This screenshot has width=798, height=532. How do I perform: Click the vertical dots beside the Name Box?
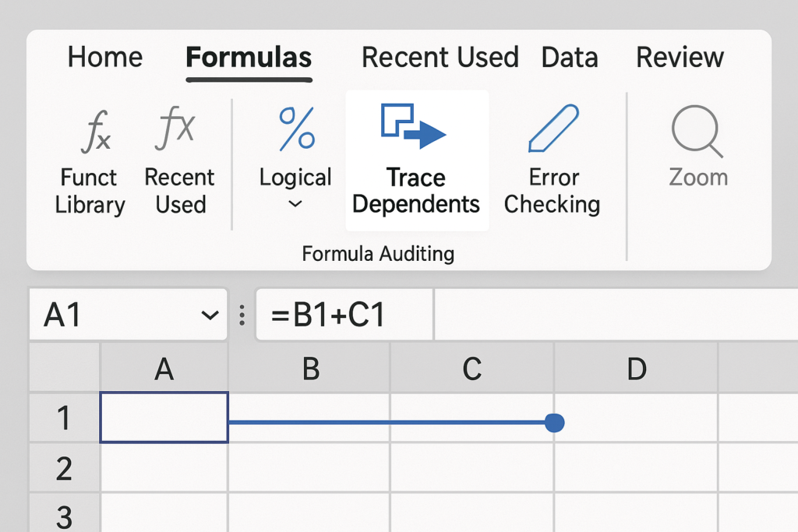[x=242, y=315]
